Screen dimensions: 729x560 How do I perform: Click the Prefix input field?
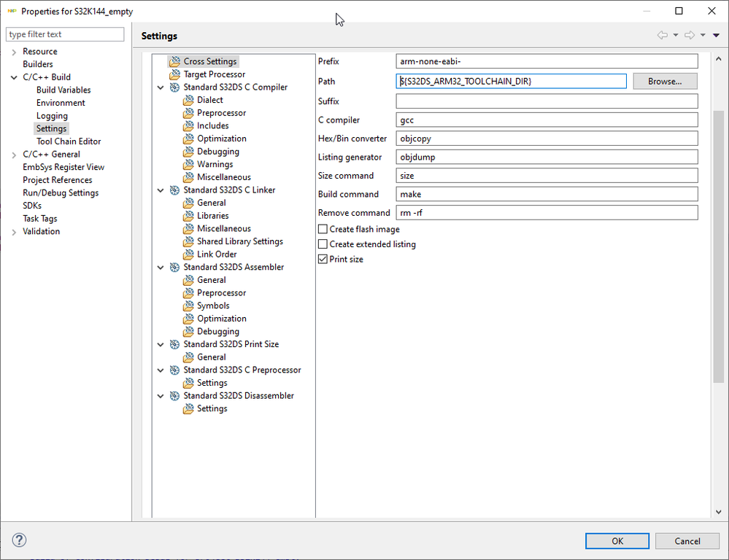click(x=547, y=61)
